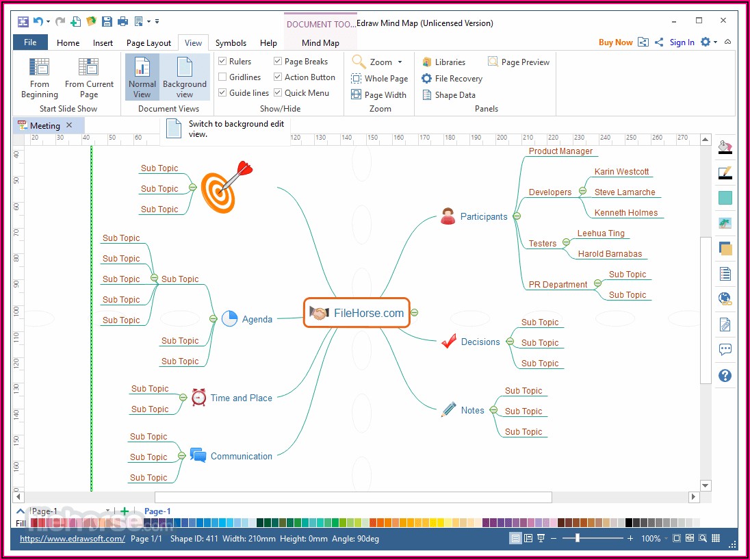Open the Zoom dropdown arrow
The width and height of the screenshot is (750, 560).
click(400, 62)
